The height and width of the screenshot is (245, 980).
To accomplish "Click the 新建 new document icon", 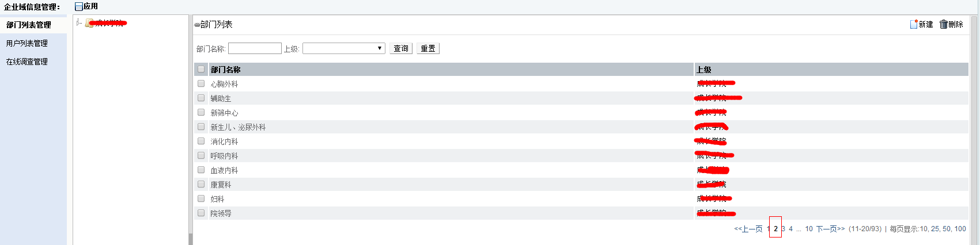I will click(914, 24).
